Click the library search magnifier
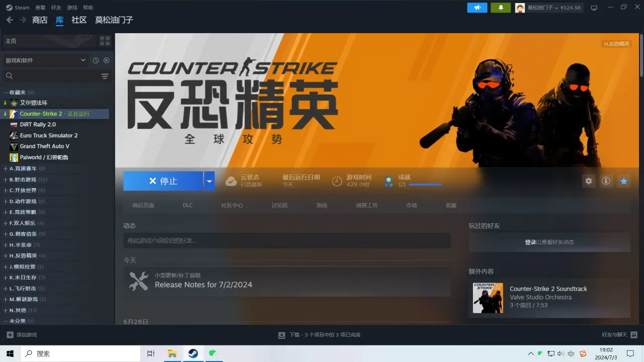Screen dimensions: 644x362 (x=9, y=76)
